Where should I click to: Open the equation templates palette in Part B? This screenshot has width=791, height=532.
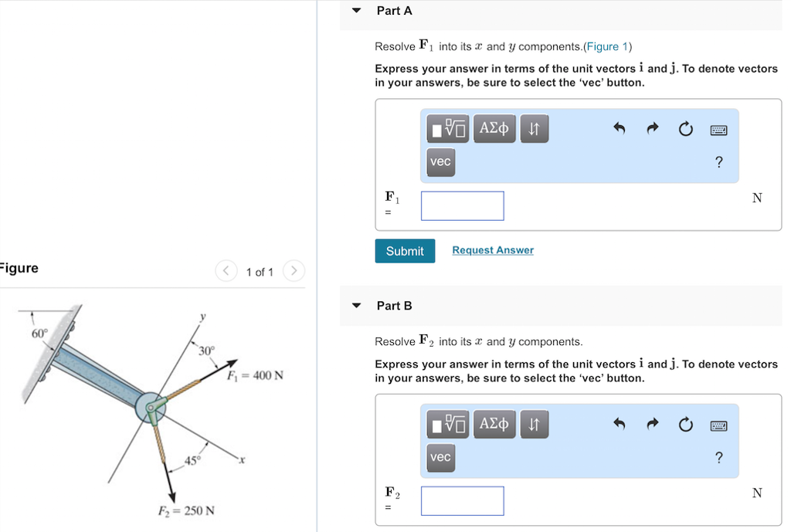click(x=447, y=424)
